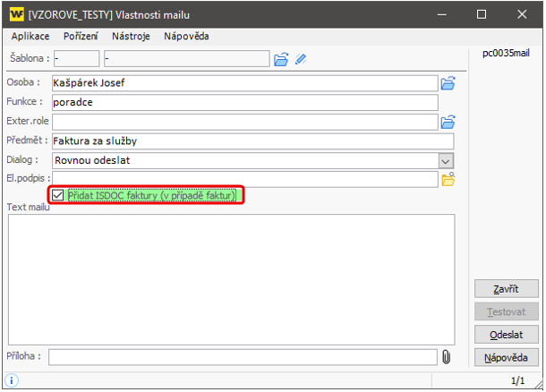Image resolution: width=546 pixels, height=392 pixels.
Task: Click into the Předmět input field
Action: [252, 141]
